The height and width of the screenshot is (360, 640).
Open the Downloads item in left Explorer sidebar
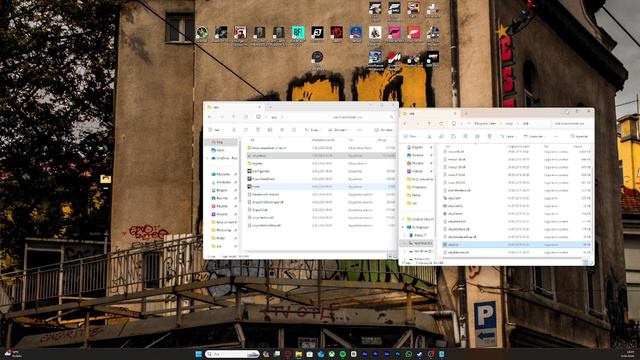(x=224, y=182)
